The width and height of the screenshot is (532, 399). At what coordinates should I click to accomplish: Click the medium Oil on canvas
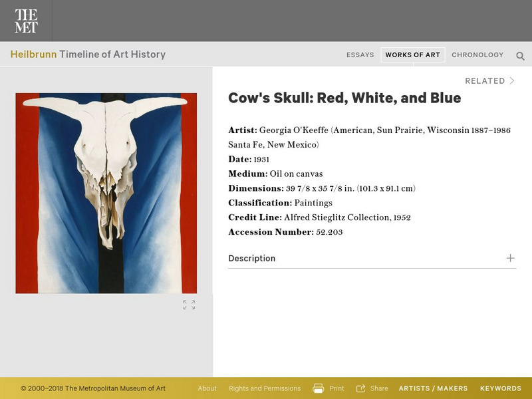click(x=296, y=174)
